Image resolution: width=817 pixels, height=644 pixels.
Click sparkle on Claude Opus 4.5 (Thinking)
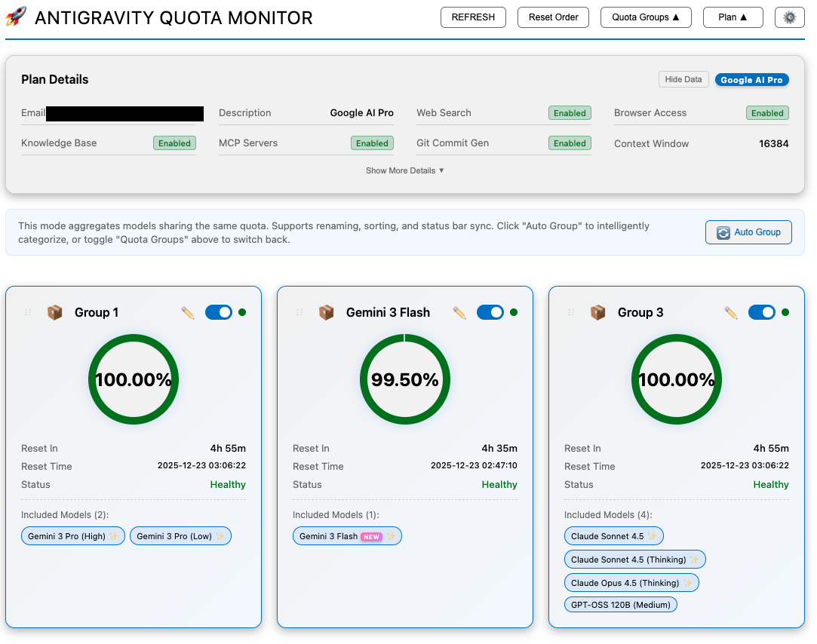point(687,582)
